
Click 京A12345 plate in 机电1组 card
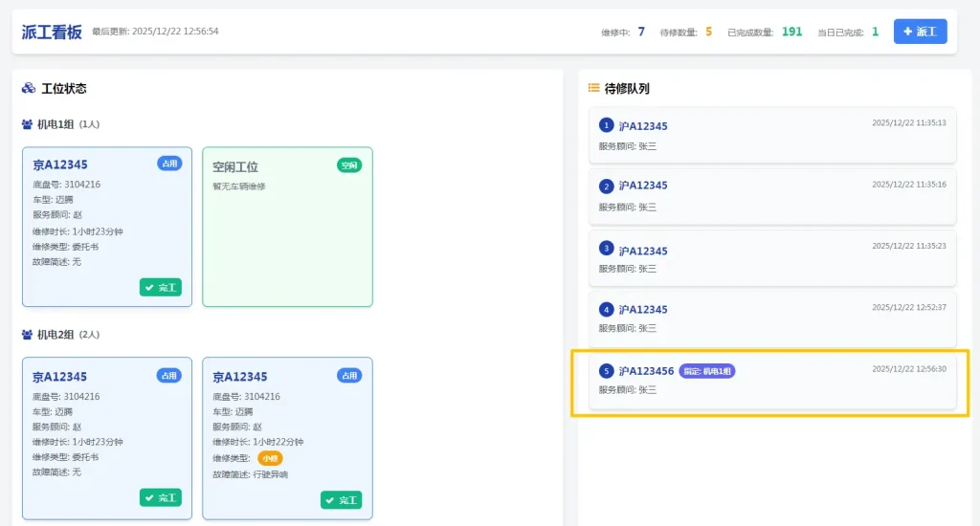click(x=60, y=164)
